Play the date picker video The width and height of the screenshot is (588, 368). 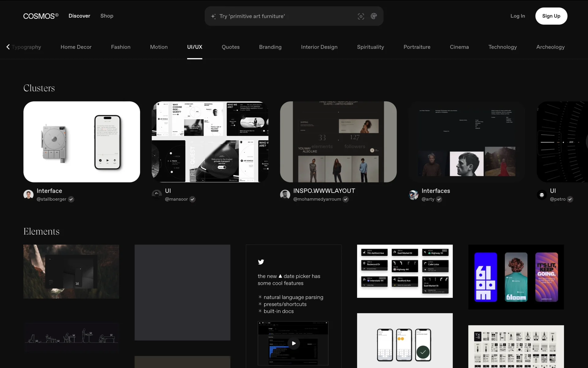coord(293,343)
